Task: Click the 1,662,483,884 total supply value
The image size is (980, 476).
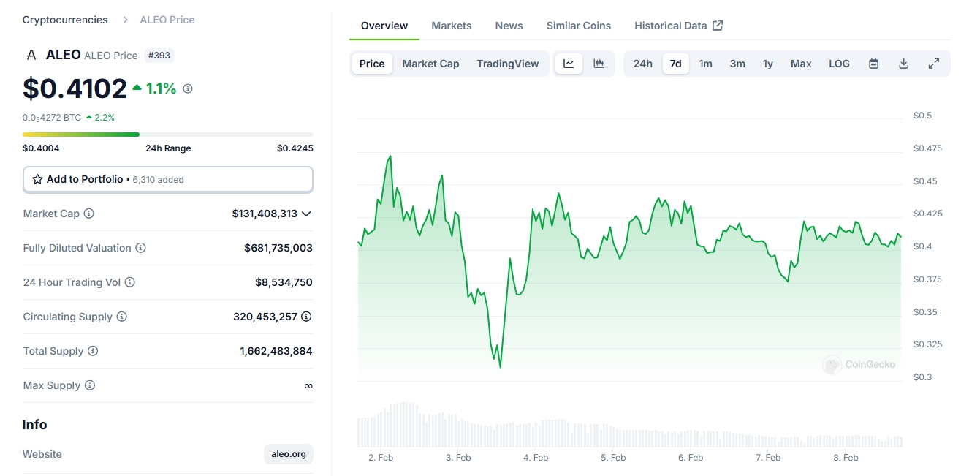Action: [276, 351]
